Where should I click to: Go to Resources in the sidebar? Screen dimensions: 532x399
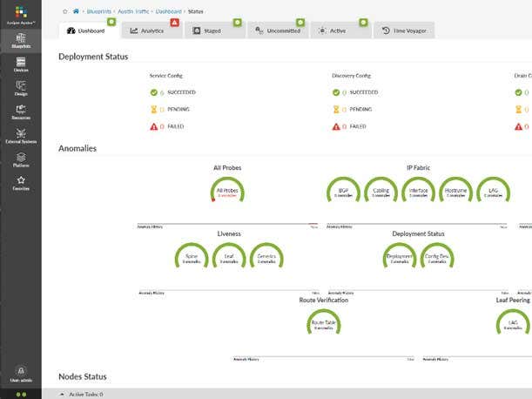20,112
